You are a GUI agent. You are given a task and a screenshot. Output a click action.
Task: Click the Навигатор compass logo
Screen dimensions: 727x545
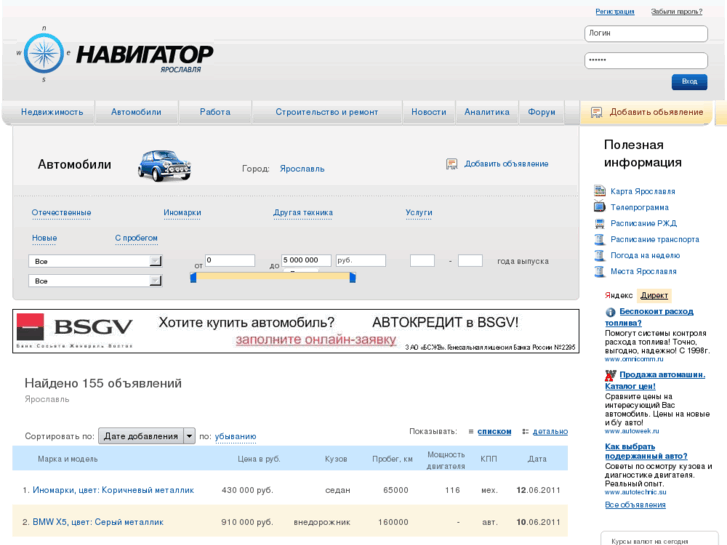(x=44, y=53)
